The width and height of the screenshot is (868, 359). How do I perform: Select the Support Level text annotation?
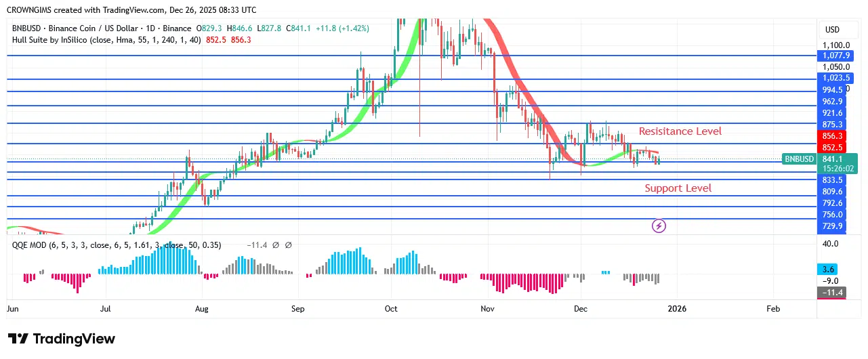[678, 188]
